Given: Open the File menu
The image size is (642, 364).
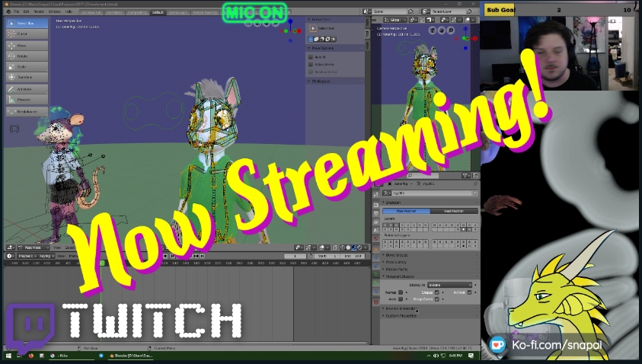Looking at the screenshot, I should point(17,12).
